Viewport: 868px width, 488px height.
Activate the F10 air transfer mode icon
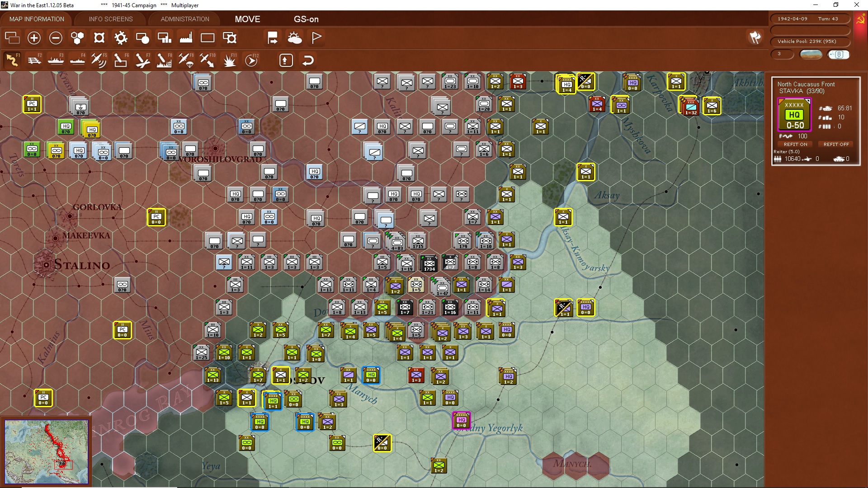208,60
